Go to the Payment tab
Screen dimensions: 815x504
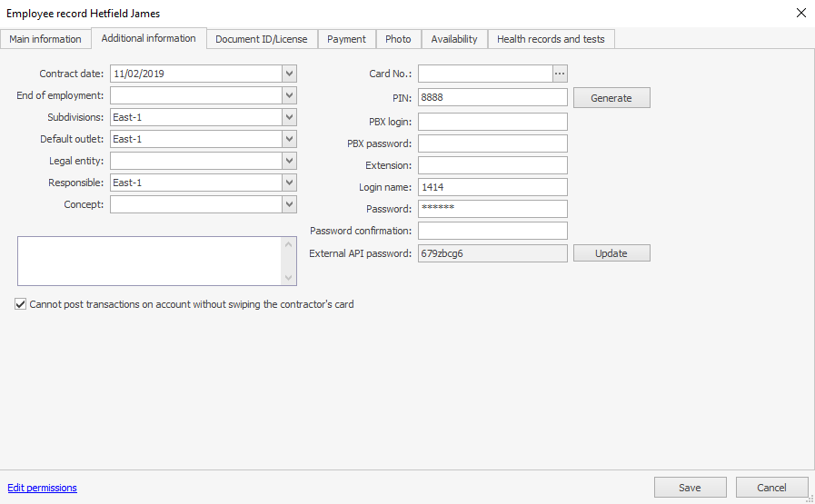[x=346, y=39]
